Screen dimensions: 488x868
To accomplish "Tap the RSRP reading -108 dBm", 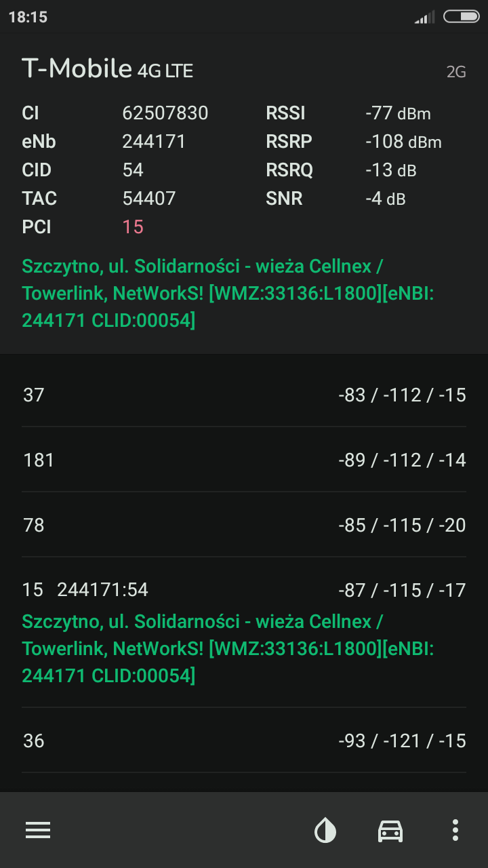I will [403, 141].
